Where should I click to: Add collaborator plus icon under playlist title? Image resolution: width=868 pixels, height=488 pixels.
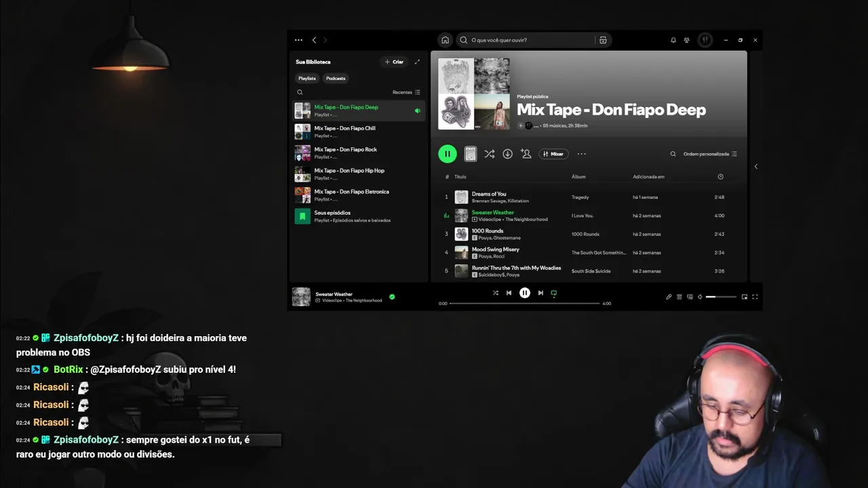coord(521,125)
